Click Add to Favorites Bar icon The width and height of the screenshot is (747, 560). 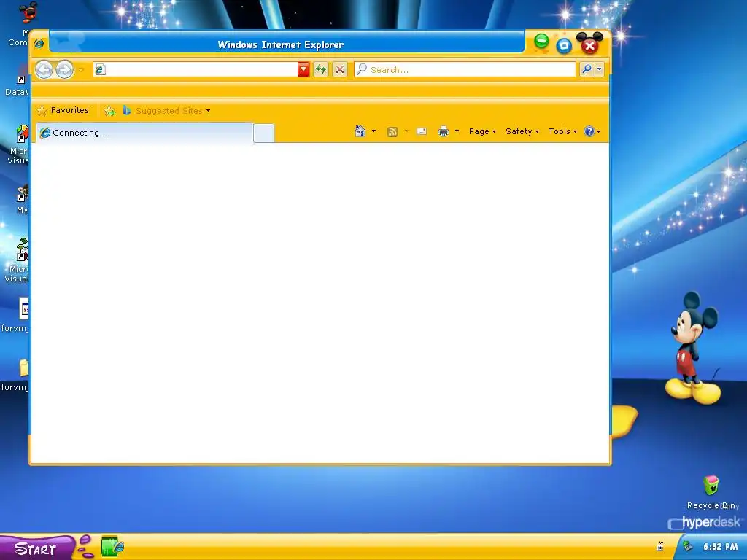109,111
